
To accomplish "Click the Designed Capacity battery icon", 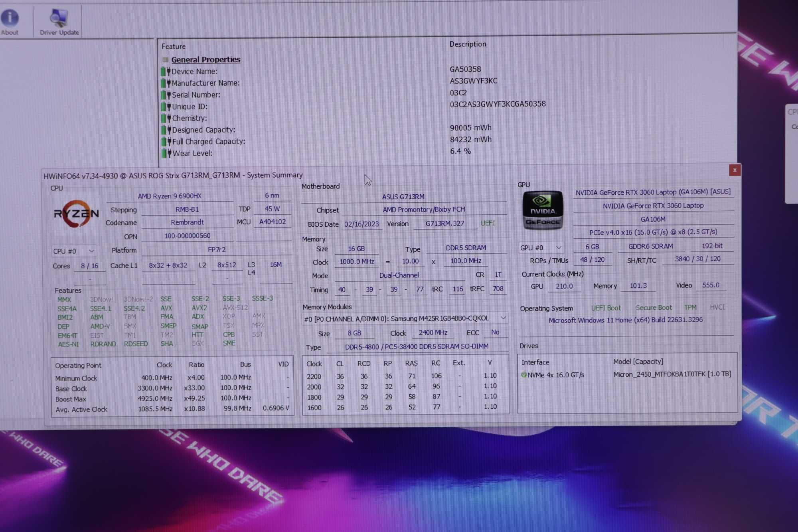I will 166,130.
